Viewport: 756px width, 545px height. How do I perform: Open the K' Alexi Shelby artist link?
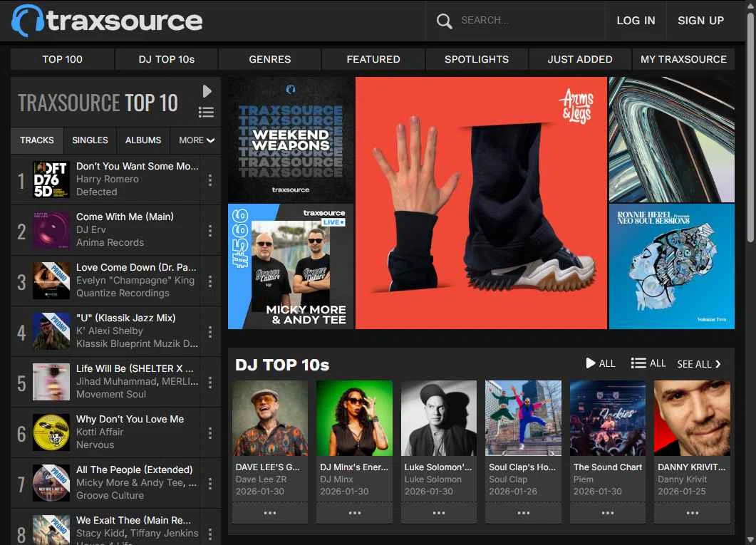pyautogui.click(x=110, y=331)
